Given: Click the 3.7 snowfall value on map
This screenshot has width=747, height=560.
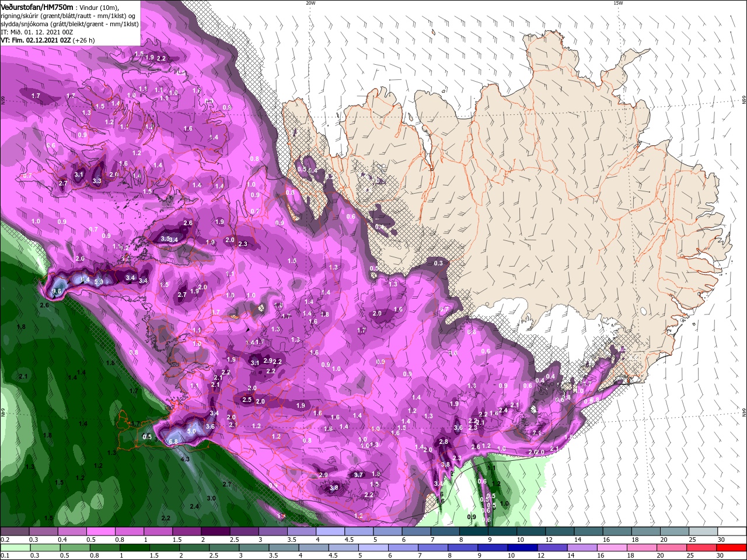Looking at the screenshot, I should (359, 475).
